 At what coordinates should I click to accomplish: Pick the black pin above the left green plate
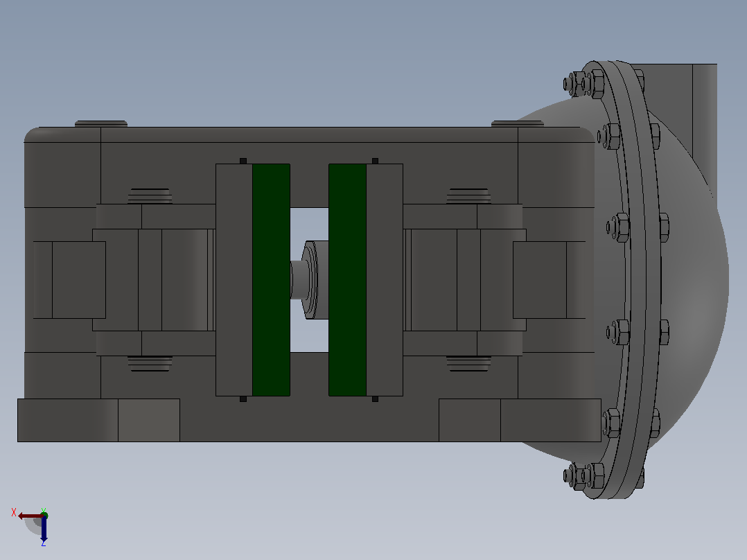click(243, 161)
